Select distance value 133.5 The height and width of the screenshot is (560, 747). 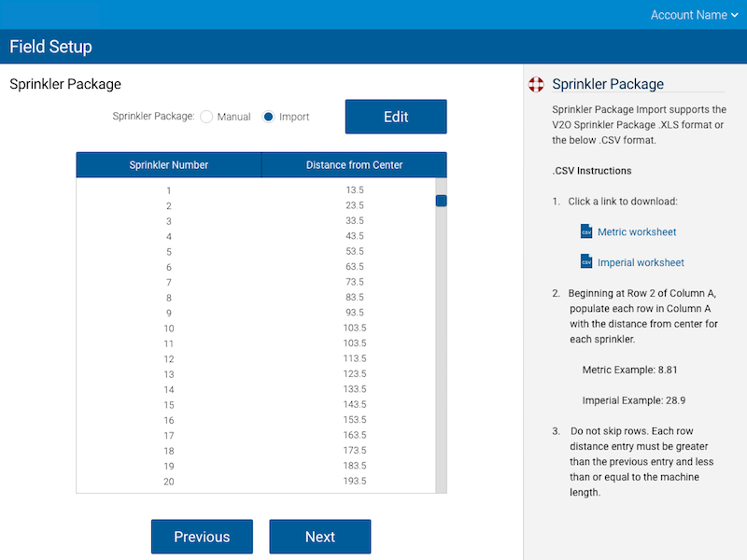[x=355, y=389]
